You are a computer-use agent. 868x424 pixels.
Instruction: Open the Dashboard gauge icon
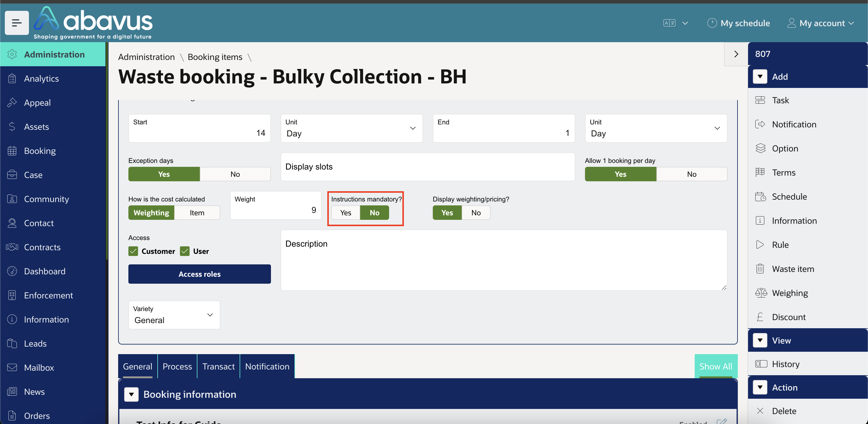tap(12, 271)
